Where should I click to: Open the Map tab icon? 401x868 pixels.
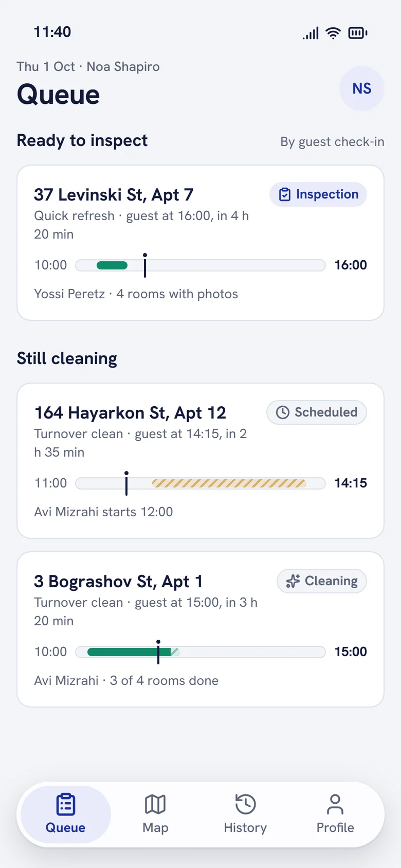coord(155,804)
